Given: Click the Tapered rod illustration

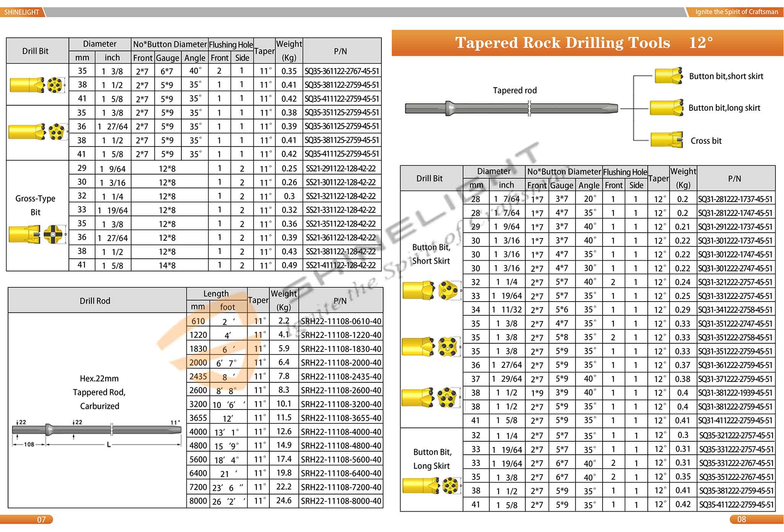Looking at the screenshot, I should point(512,108).
